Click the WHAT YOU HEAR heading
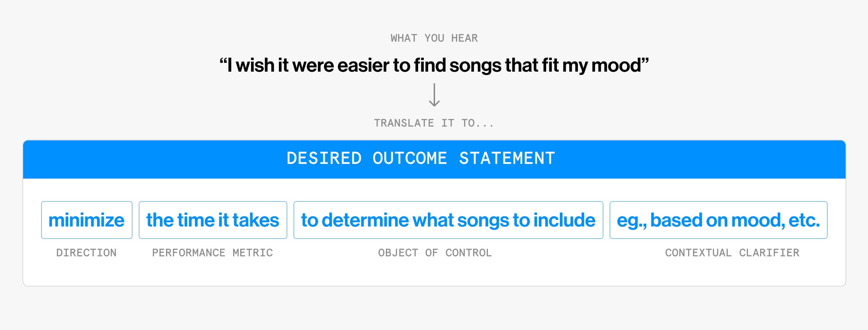868x330 pixels. [434, 38]
